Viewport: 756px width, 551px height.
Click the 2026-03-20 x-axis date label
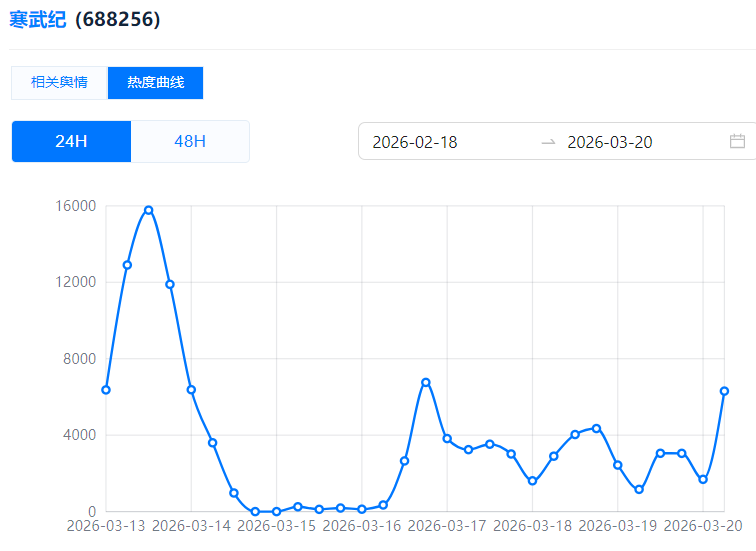pos(703,525)
